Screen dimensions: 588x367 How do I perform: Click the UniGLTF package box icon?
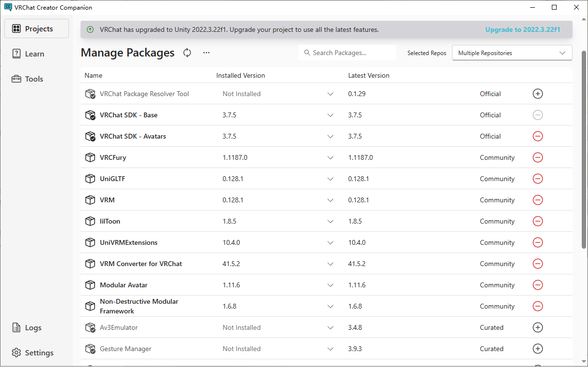click(90, 179)
